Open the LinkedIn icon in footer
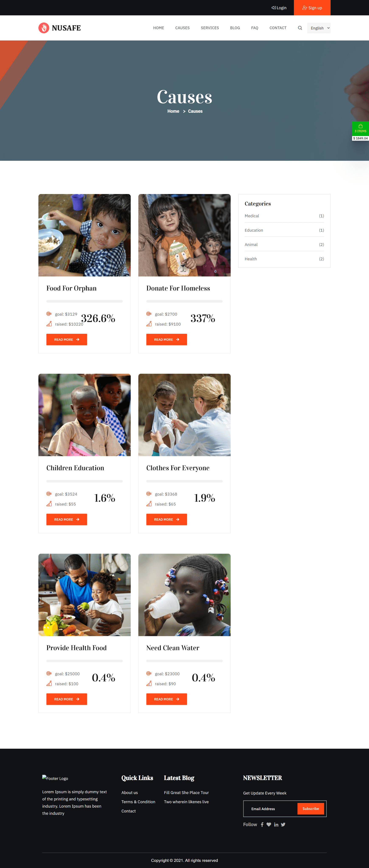Image resolution: width=369 pixels, height=868 pixels. tap(276, 825)
